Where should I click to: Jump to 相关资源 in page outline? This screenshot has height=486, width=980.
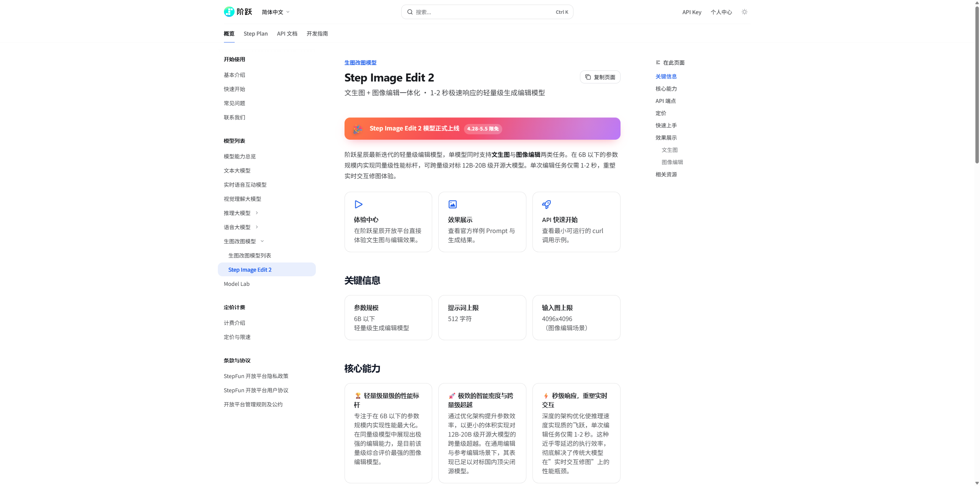666,175
